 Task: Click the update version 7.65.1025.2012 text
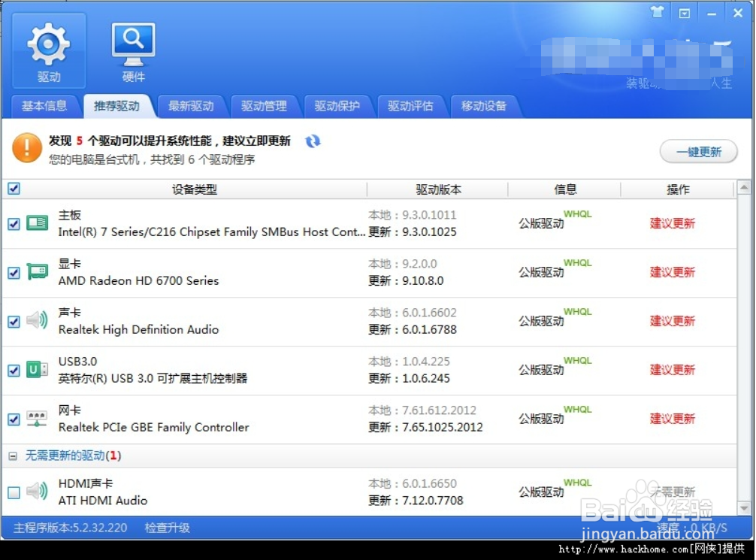442,428
